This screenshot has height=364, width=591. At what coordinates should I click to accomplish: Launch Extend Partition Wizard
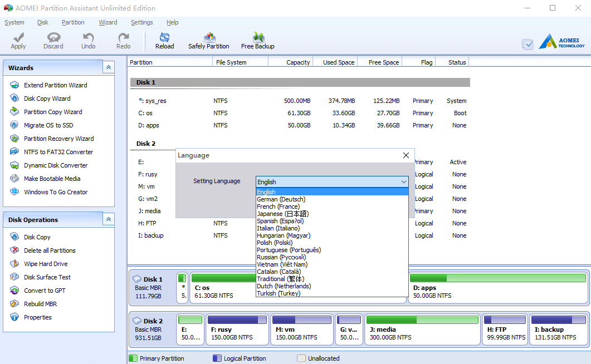coord(55,85)
